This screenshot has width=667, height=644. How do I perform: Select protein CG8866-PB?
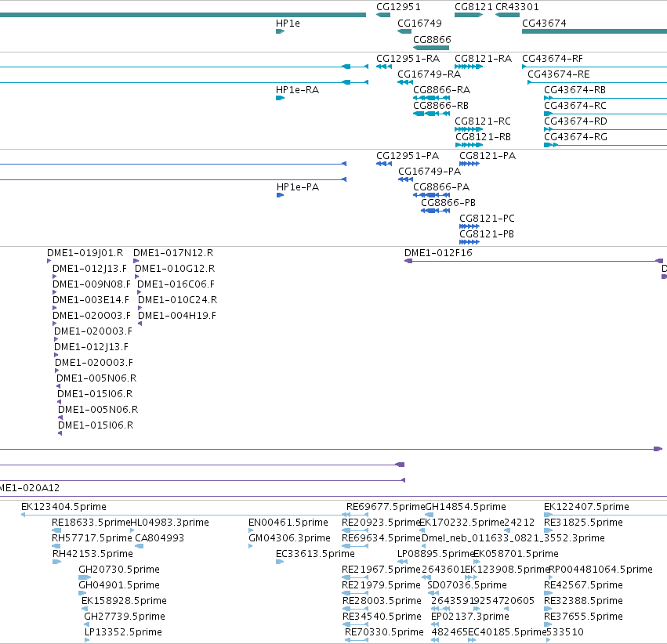[x=448, y=203]
